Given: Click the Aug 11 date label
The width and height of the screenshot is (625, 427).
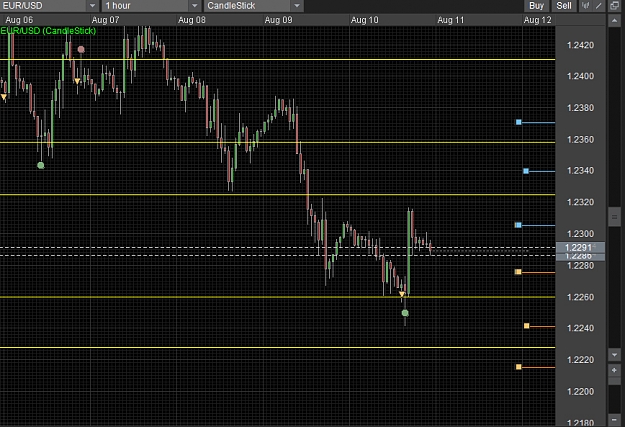Looking at the screenshot, I should pos(451,20).
